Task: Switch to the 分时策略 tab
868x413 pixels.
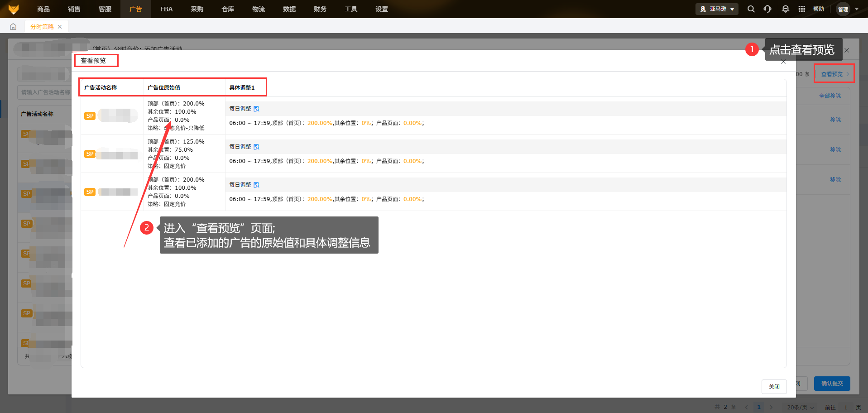Action: pos(42,27)
